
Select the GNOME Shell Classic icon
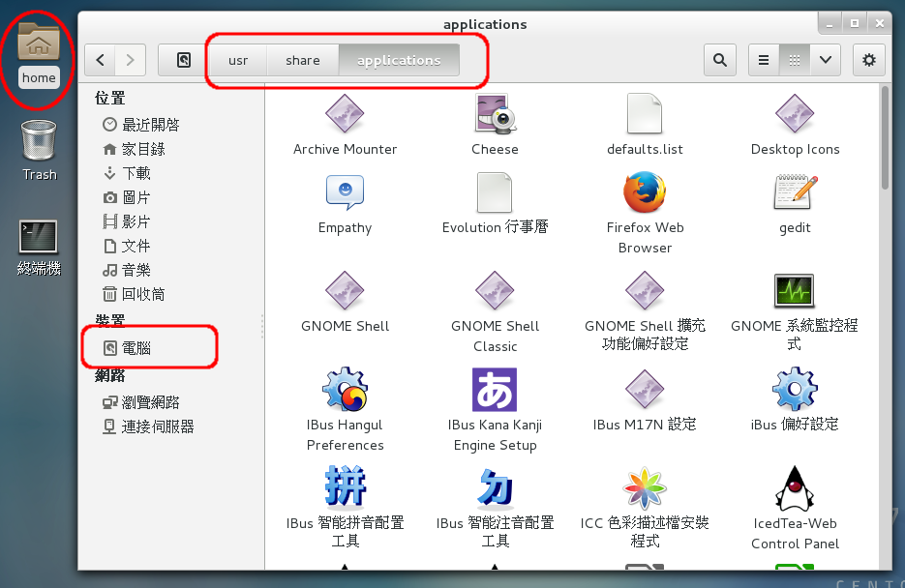[x=495, y=291]
